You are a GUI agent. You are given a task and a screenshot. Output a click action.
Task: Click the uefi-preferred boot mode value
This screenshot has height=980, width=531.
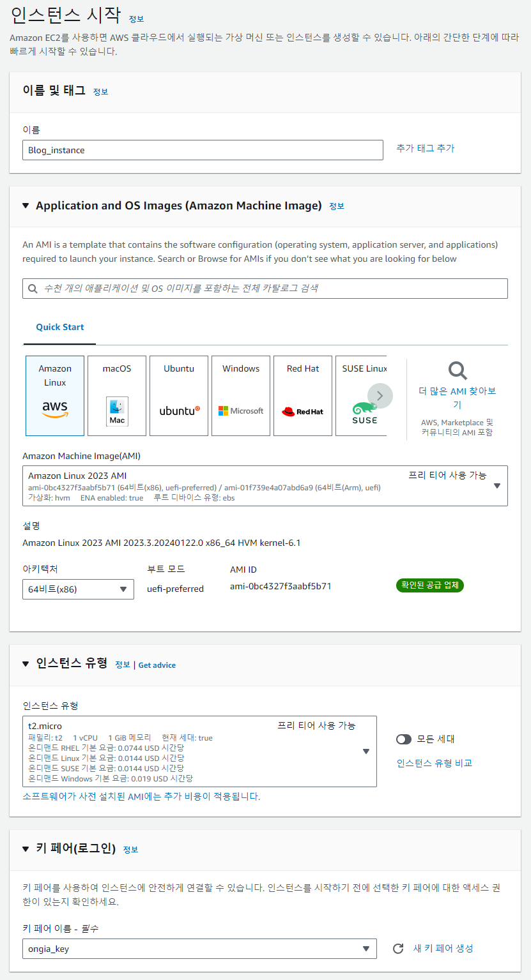pyautogui.click(x=175, y=589)
